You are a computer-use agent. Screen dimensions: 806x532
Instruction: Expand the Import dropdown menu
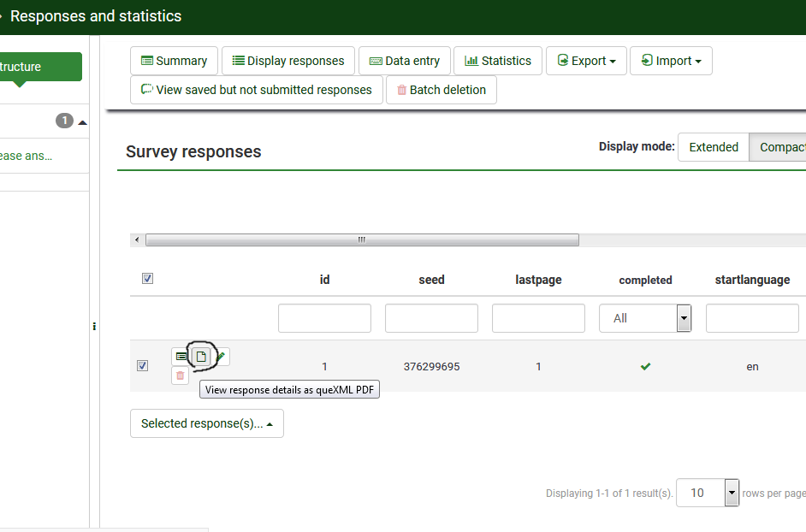(x=671, y=61)
